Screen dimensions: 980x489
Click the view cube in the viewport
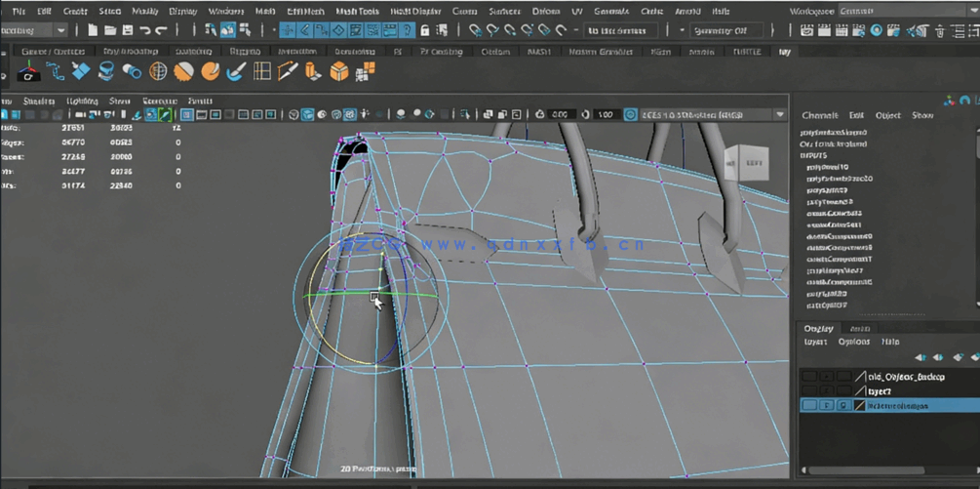point(753,162)
